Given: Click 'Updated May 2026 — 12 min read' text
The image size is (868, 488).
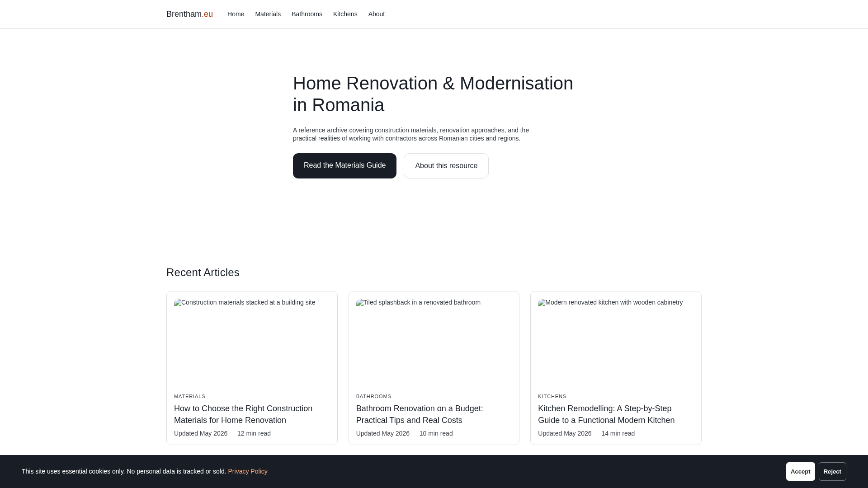Looking at the screenshot, I should pos(222,433).
